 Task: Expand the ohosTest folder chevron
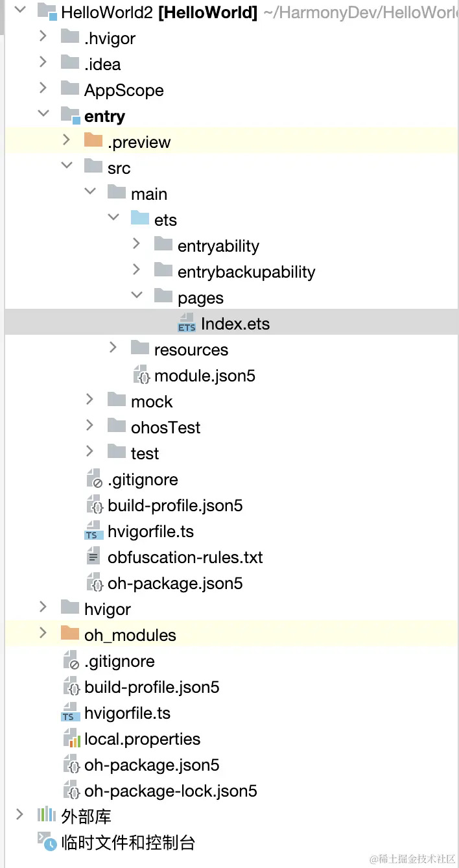(90, 428)
